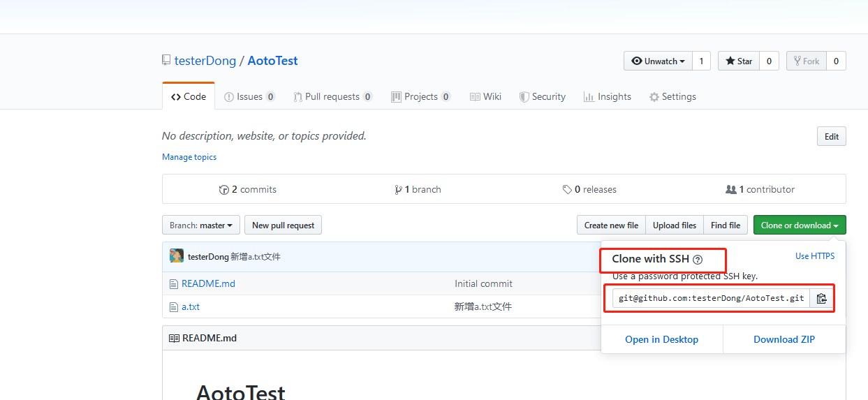Open the Branch: master dropdown

(201, 225)
